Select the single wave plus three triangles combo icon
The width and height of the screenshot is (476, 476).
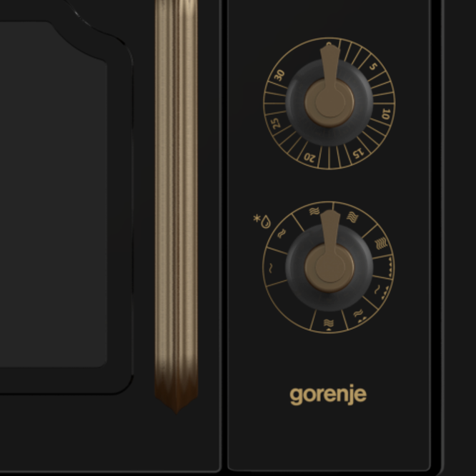tap(381, 292)
